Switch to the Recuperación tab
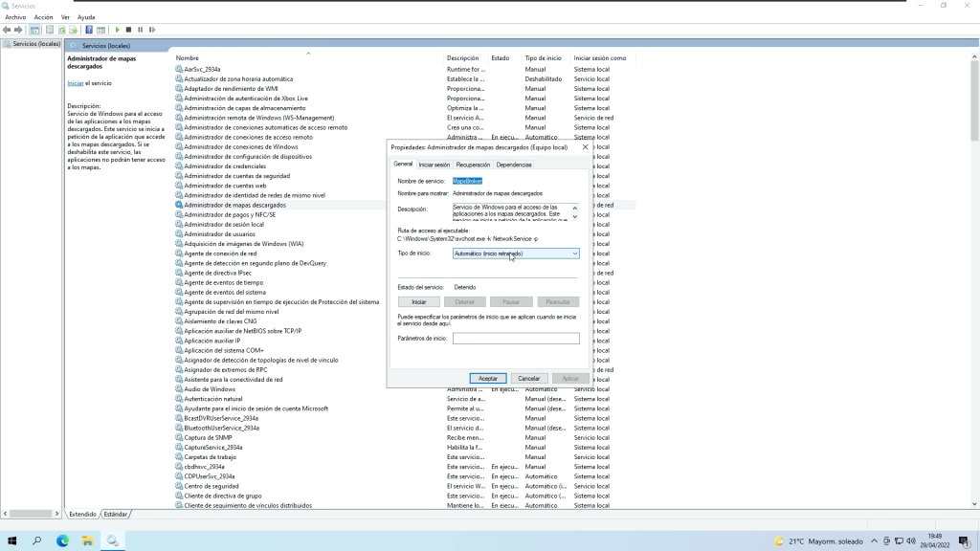 [473, 165]
